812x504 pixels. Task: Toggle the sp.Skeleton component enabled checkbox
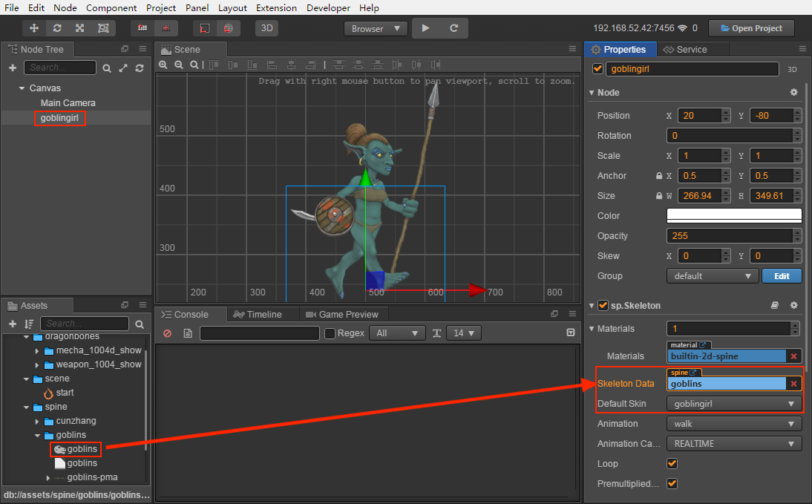coord(603,306)
